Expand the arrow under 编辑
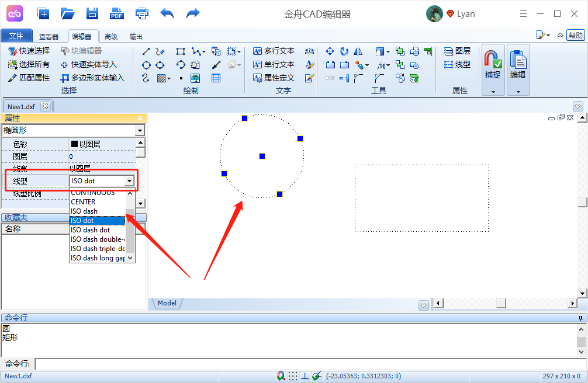The height and width of the screenshot is (383, 588). coord(518,92)
